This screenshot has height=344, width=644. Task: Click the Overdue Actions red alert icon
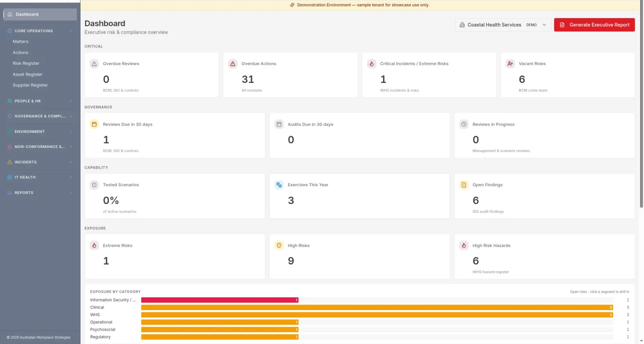233,64
